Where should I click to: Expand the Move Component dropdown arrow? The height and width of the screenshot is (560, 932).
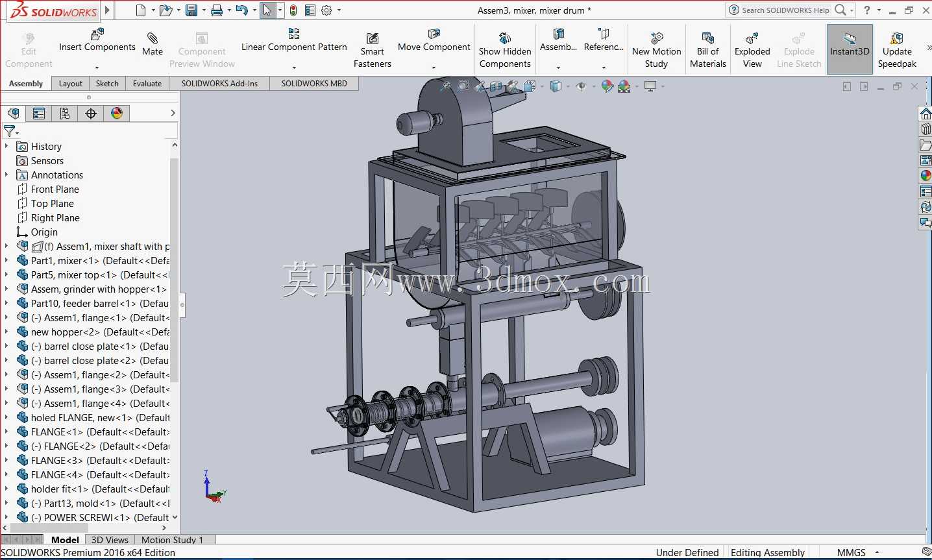click(x=434, y=67)
